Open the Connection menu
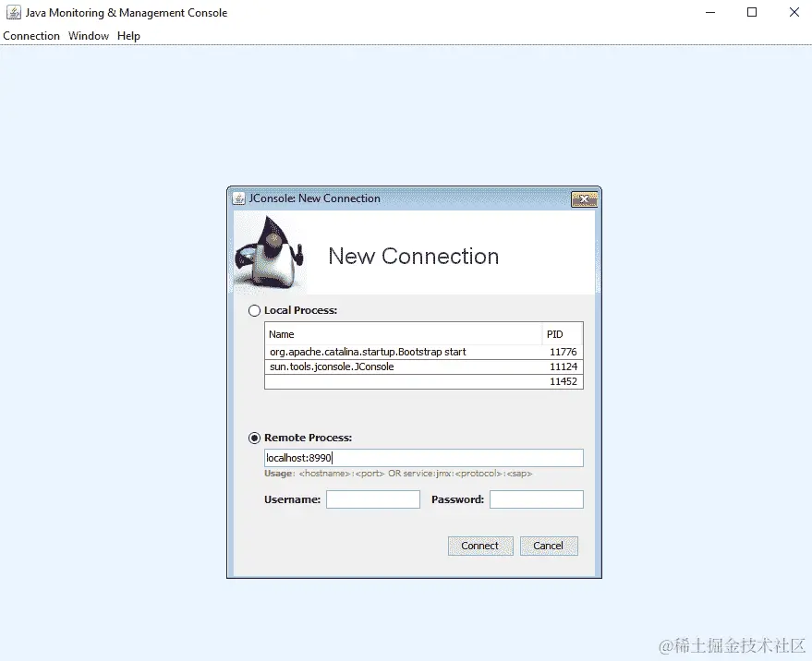 tap(31, 36)
